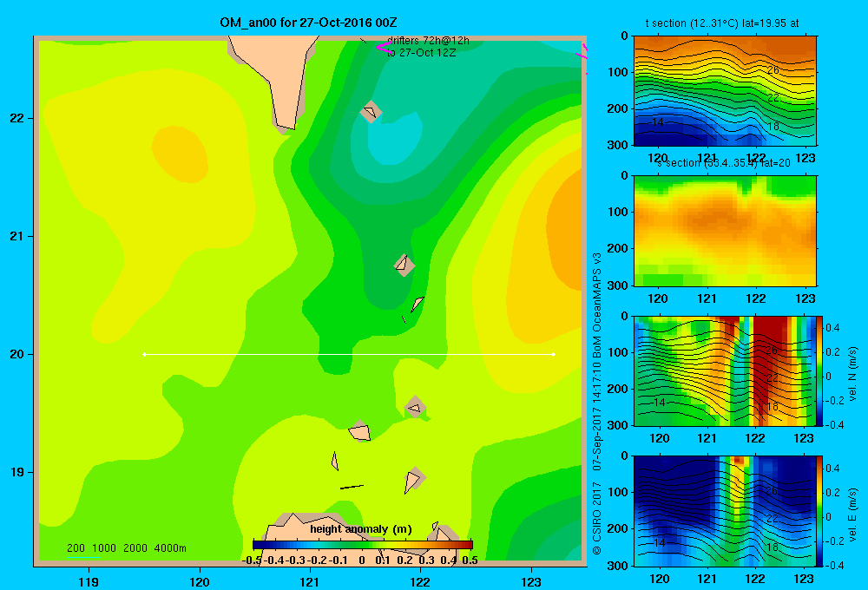The width and height of the screenshot is (868, 590).
Task: Click the 300 depth label of salinity section
Action: (620, 285)
